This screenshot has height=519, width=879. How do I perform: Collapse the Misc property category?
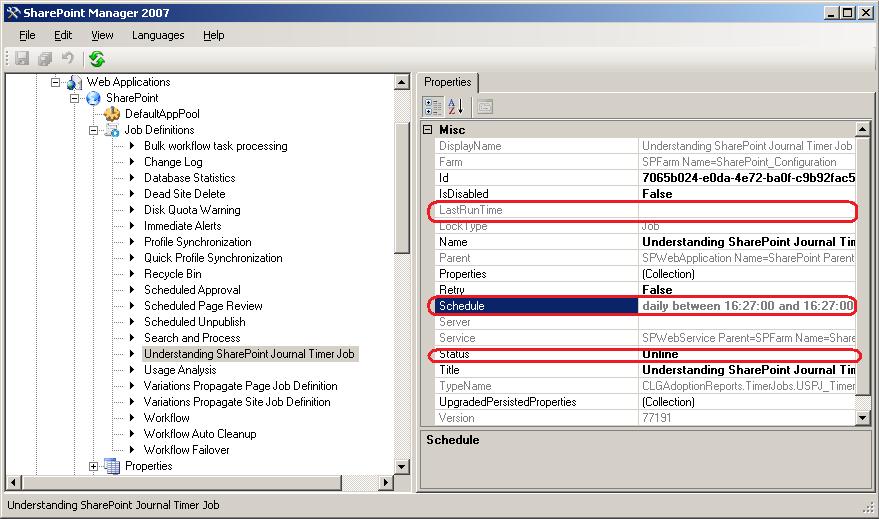coord(428,129)
